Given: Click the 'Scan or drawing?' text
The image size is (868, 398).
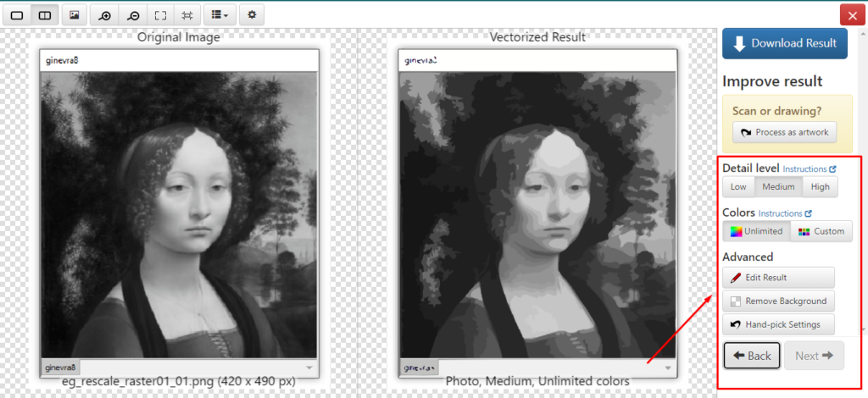Looking at the screenshot, I should (776, 111).
